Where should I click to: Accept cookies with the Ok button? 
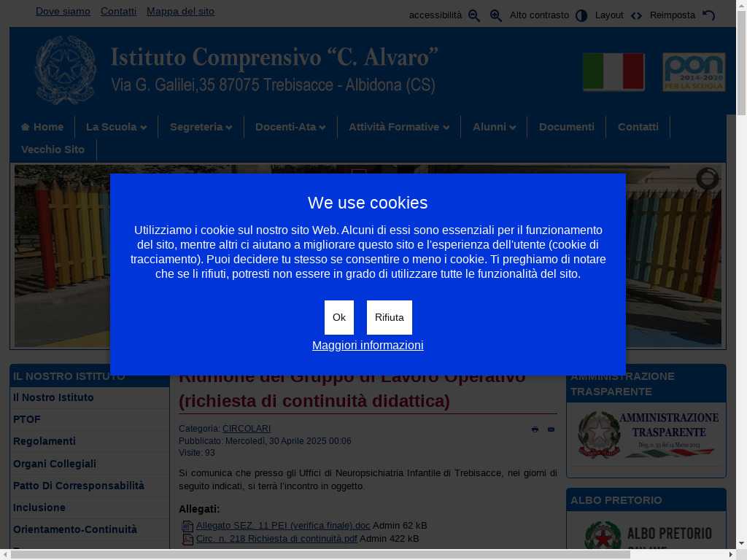[339, 318]
